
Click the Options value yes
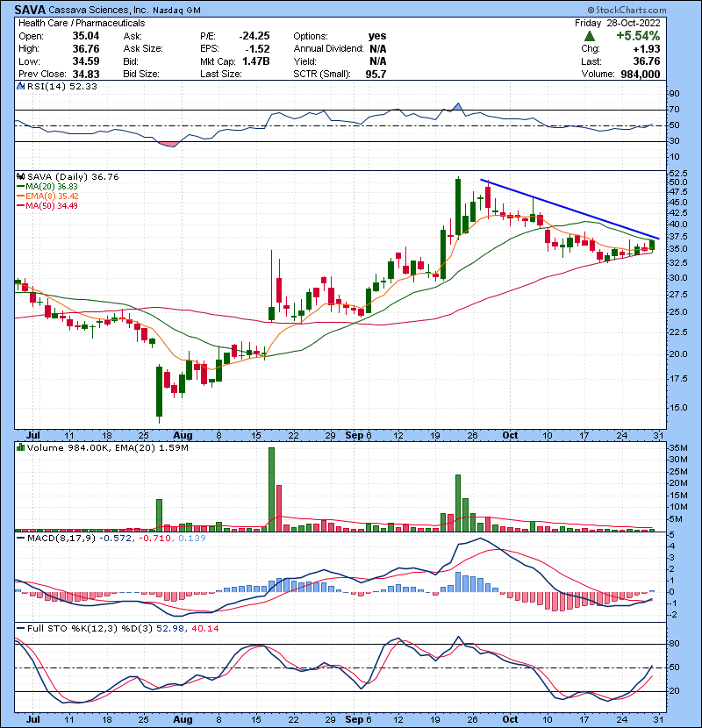click(x=377, y=36)
